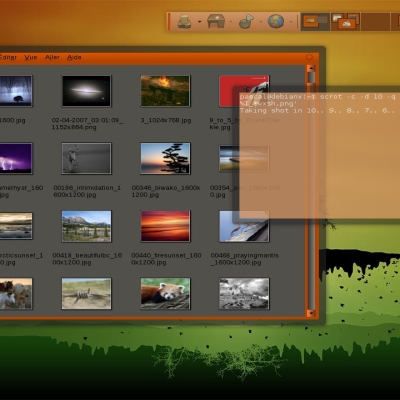Viewport: 400px width, 400px height.
Task: Select the red panda thumbnail
Action: click(165, 294)
